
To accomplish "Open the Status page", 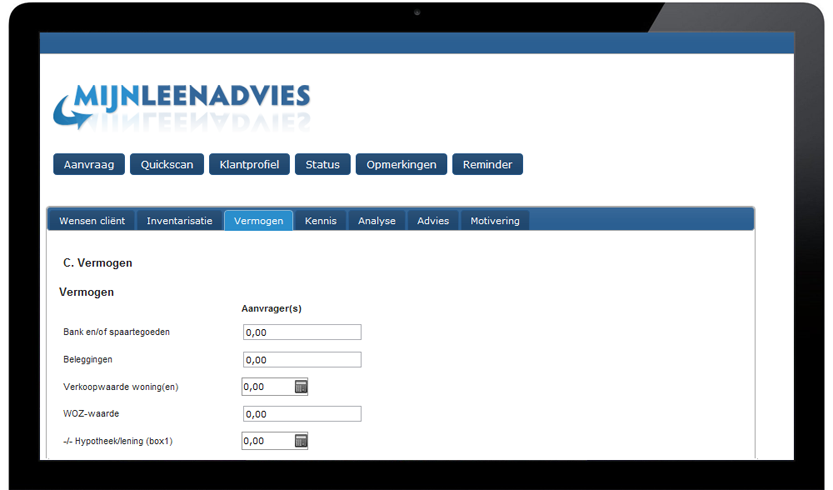I will 322,165.
